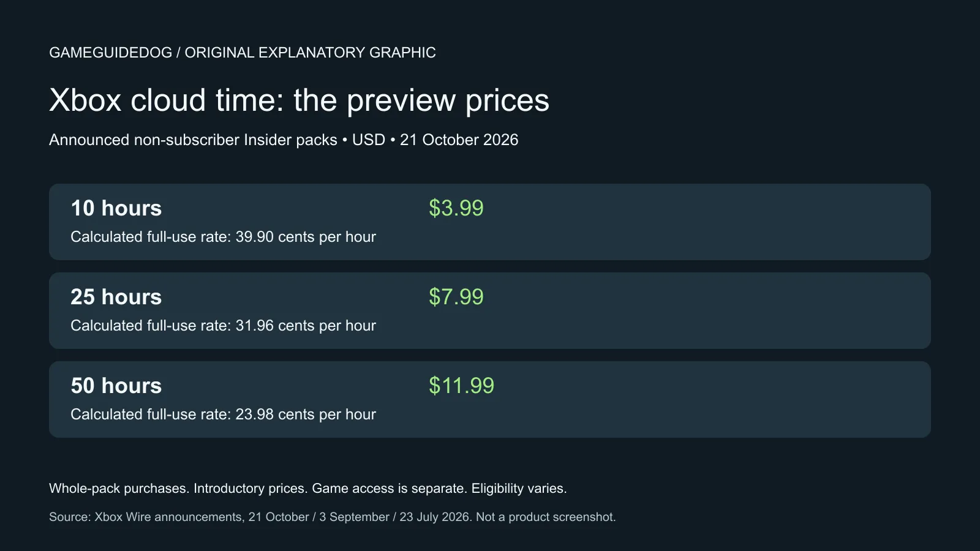
Task: Click 'ORIGINAL EXPLANATORY GRAPHIC' text in header
Action: 311,53
